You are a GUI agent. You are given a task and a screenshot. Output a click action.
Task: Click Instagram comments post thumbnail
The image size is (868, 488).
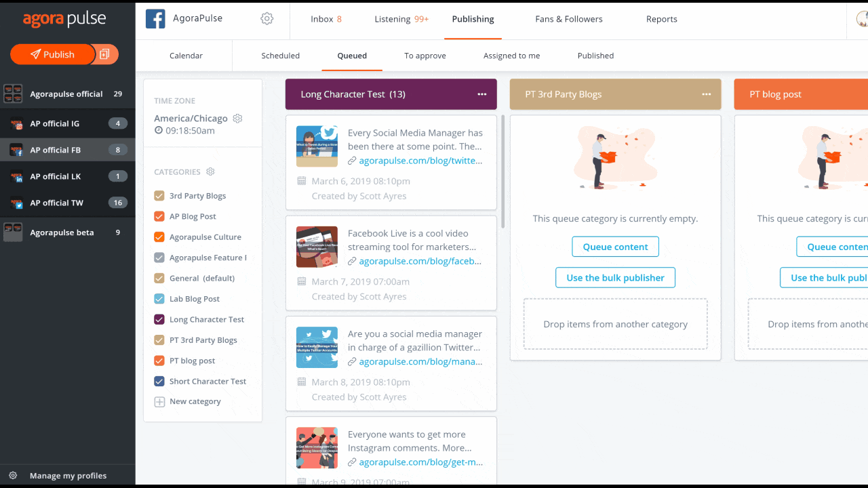click(317, 448)
